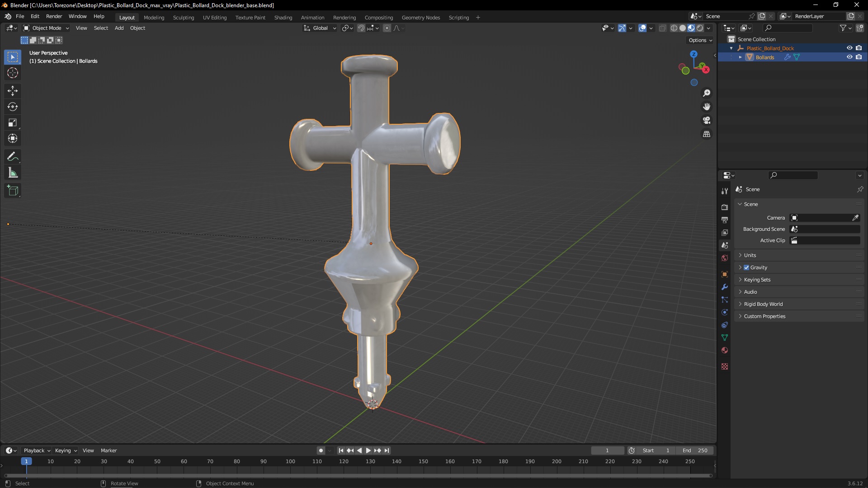Viewport: 868px width, 488px height.
Task: Switch to rendered viewport shading
Action: 700,28
